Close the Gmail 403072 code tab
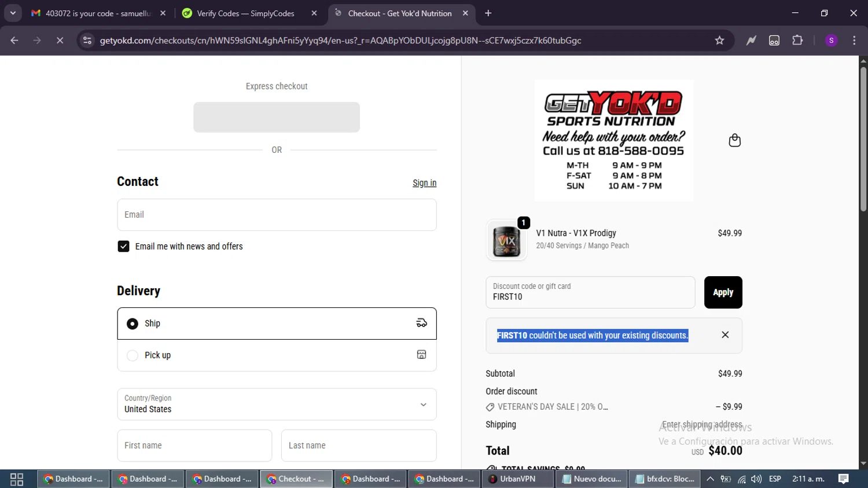This screenshot has height=488, width=868. pyautogui.click(x=163, y=13)
